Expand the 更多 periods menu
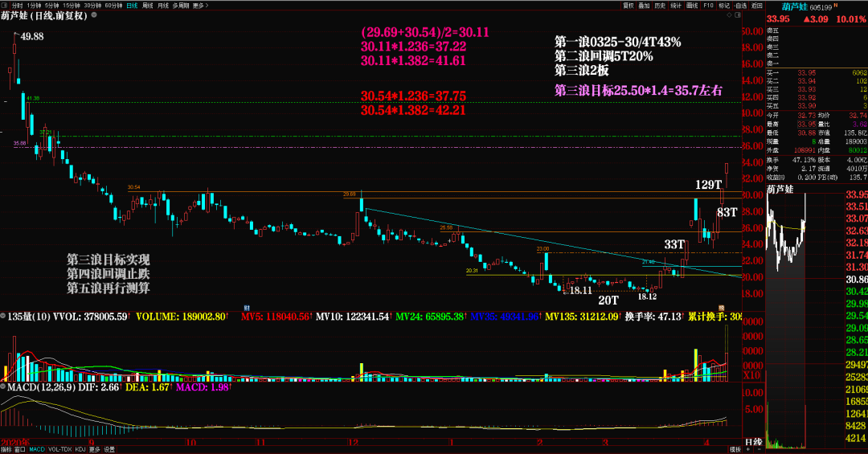Image resolution: width=868 pixels, height=454 pixels. tap(200, 6)
